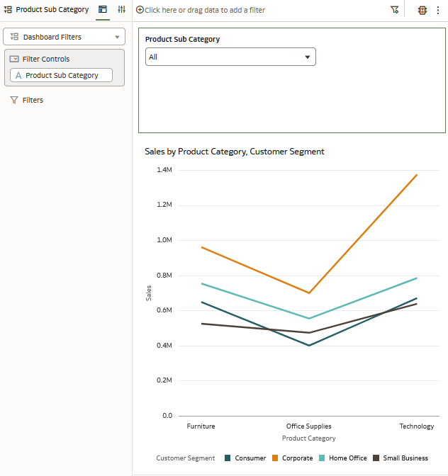Toggle the Home Office legend entry

(x=343, y=458)
